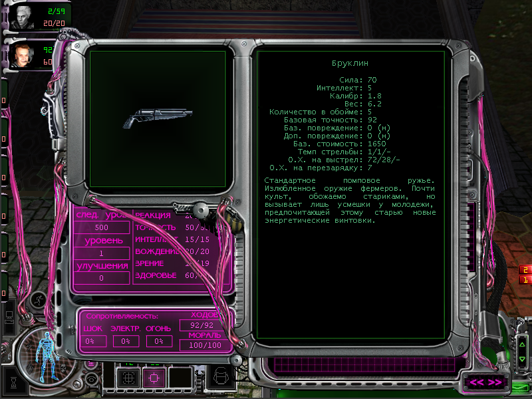Click the red button labeled 1
Image resolution: width=532 pixels, height=399 pixels.
click(525, 280)
